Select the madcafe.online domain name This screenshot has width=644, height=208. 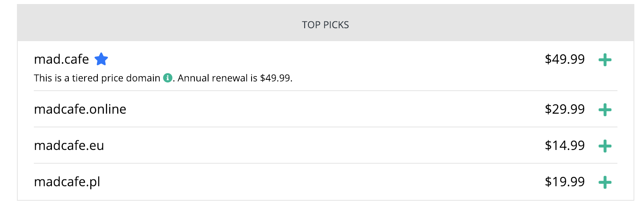[x=80, y=109]
